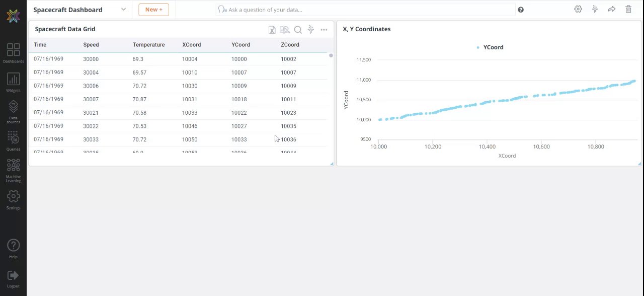Viewport: 644px width, 296px height.
Task: Click the X, Y Coordinates chart title
Action: click(x=367, y=29)
